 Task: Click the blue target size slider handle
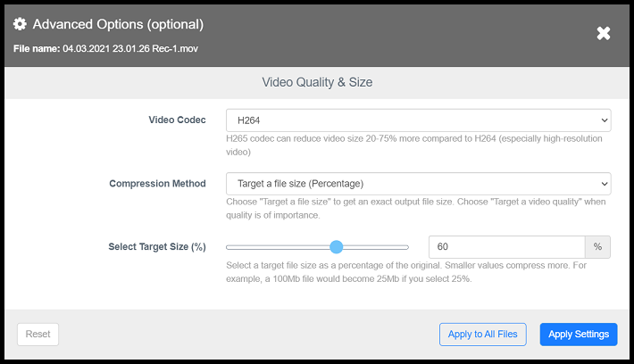[337, 247]
